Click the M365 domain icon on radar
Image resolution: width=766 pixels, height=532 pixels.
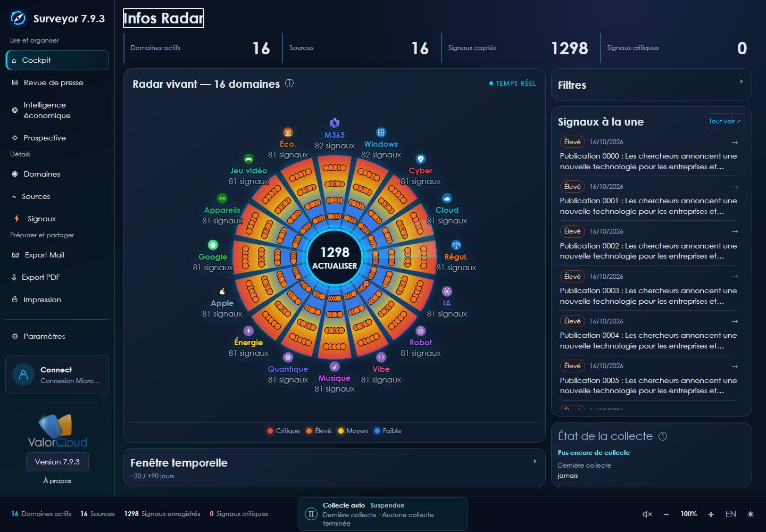(335, 123)
